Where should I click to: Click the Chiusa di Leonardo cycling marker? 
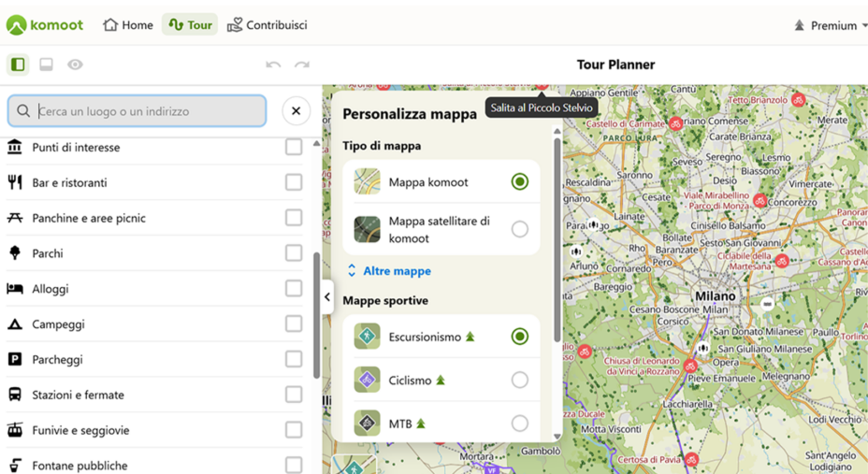tap(689, 366)
